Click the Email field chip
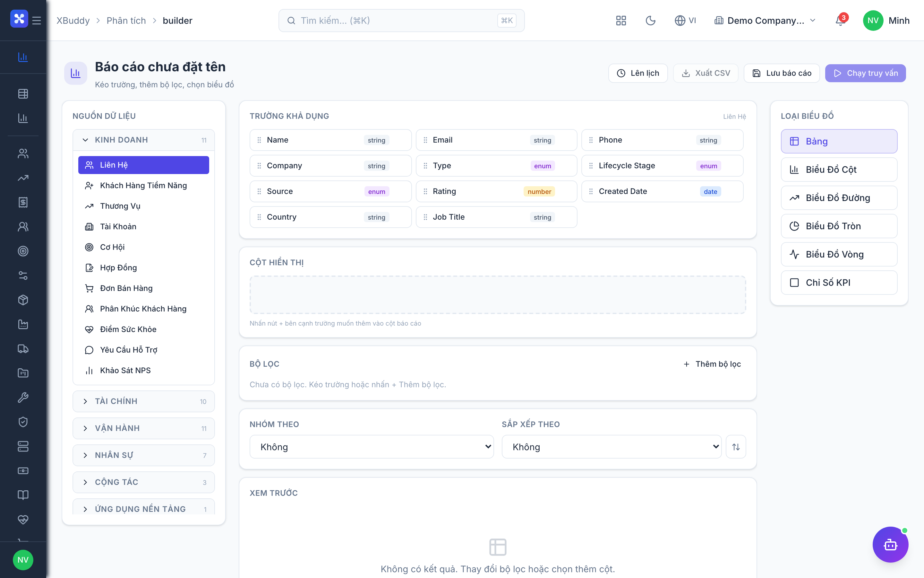The height and width of the screenshot is (578, 924). pyautogui.click(x=496, y=140)
